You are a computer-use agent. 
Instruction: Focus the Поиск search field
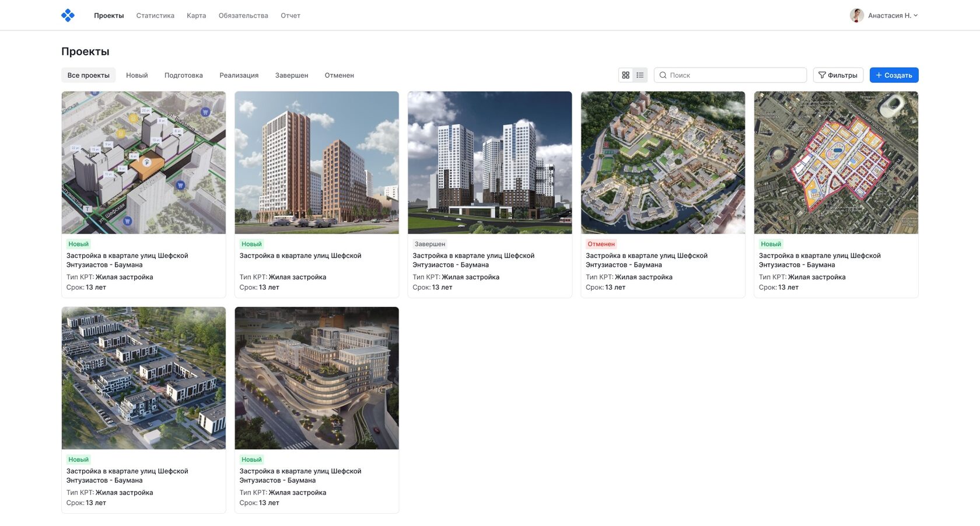(730, 75)
